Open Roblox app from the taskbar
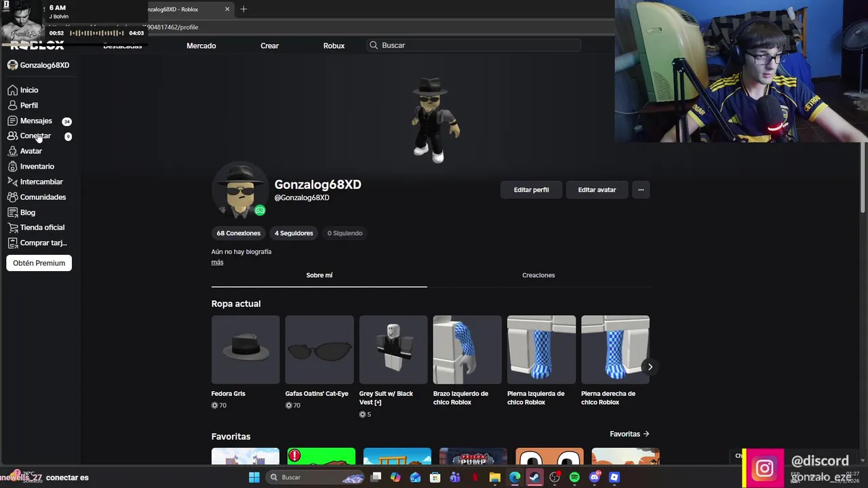Viewport: 868px width, 488px height. click(614, 477)
